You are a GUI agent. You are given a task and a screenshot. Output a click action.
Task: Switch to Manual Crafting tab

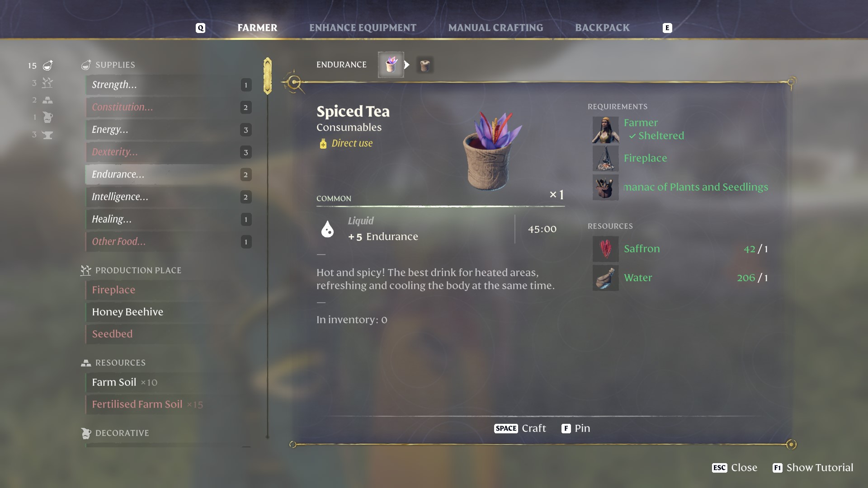tap(495, 28)
